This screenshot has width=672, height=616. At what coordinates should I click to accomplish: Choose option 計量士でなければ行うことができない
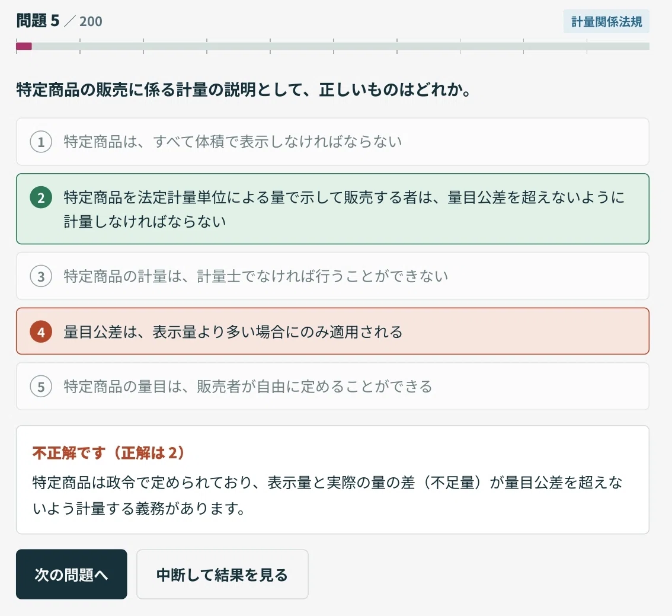332,276
